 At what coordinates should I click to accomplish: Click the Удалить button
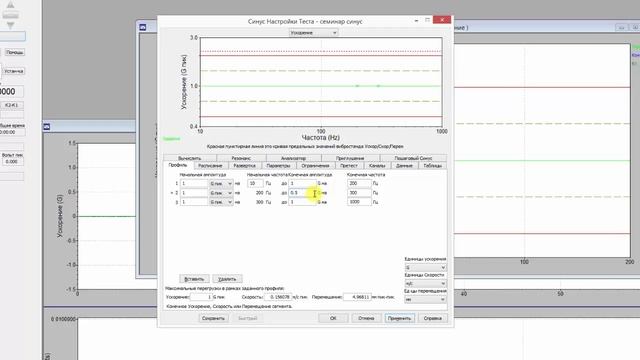227,279
